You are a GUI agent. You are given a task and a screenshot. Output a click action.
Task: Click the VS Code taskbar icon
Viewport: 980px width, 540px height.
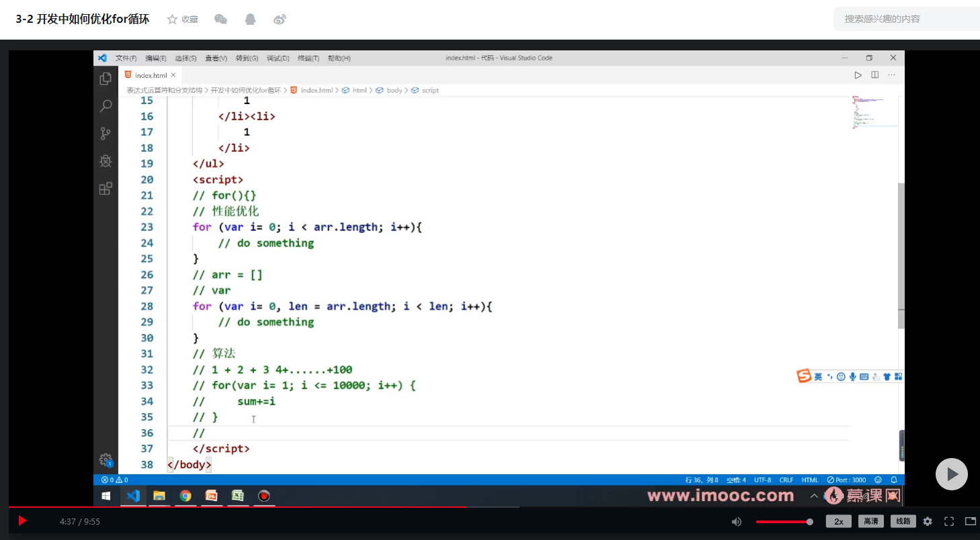point(133,496)
